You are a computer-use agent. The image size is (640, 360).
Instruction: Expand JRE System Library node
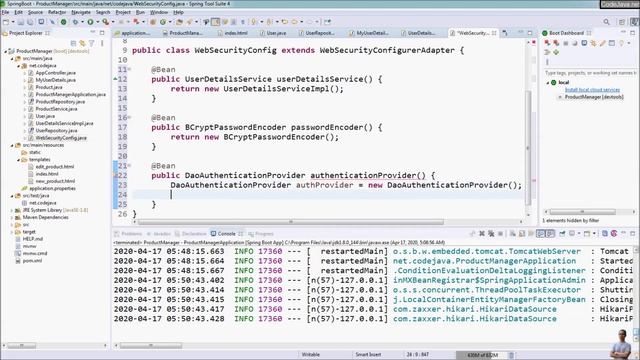(x=12, y=210)
